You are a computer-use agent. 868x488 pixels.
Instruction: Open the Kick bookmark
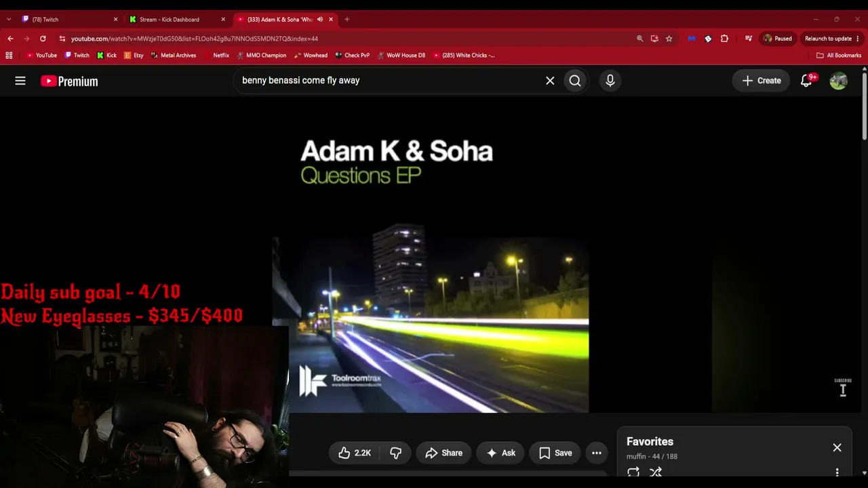tap(106, 56)
